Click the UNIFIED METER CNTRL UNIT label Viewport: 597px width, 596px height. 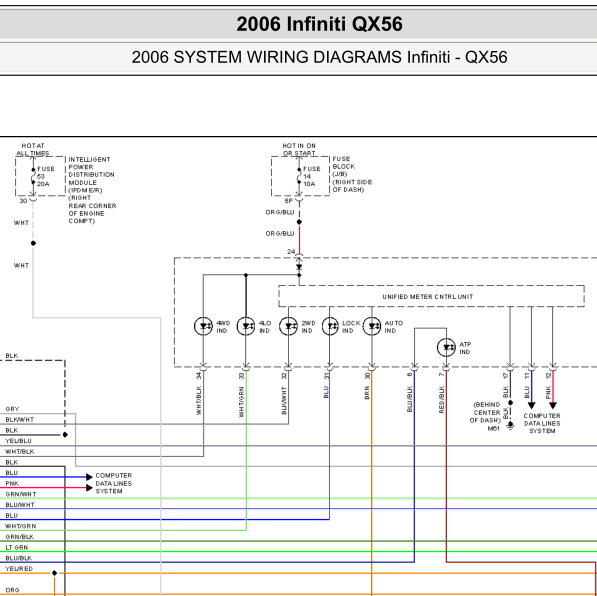pyautogui.click(x=428, y=296)
